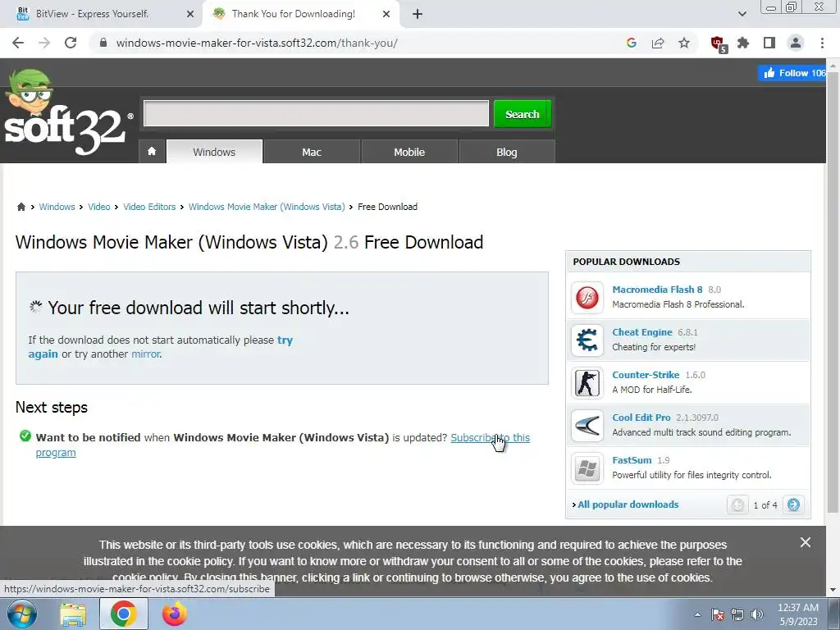
Task: Click the network tray icon
Action: coord(737,614)
